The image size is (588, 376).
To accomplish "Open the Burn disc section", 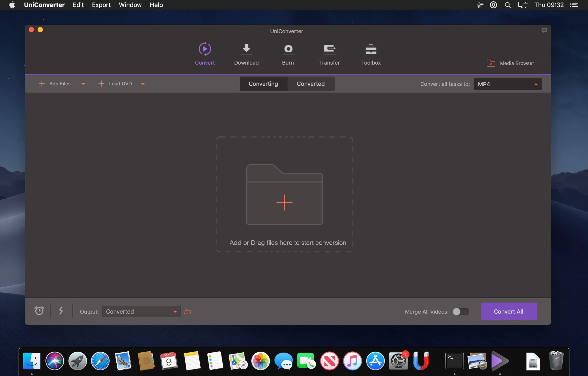I will [288, 49].
